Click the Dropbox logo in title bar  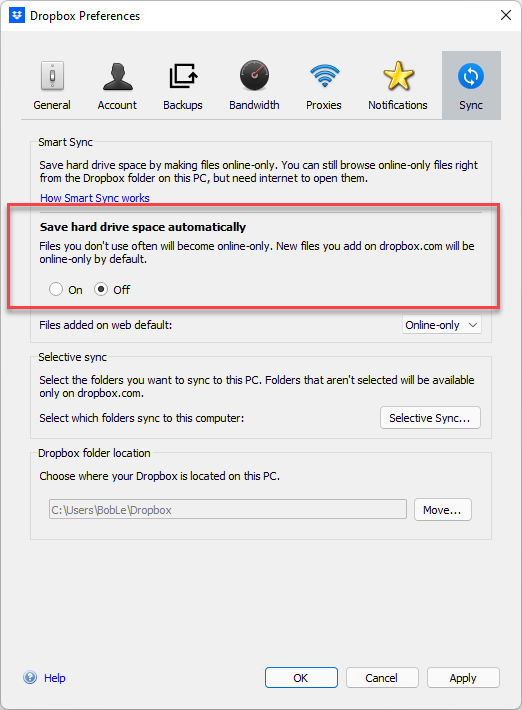point(17,15)
